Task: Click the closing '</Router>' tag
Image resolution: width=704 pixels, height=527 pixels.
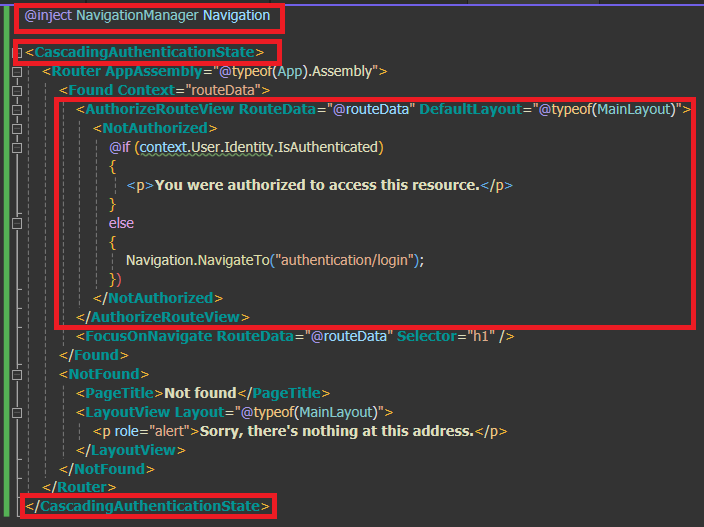Action: pos(79,487)
